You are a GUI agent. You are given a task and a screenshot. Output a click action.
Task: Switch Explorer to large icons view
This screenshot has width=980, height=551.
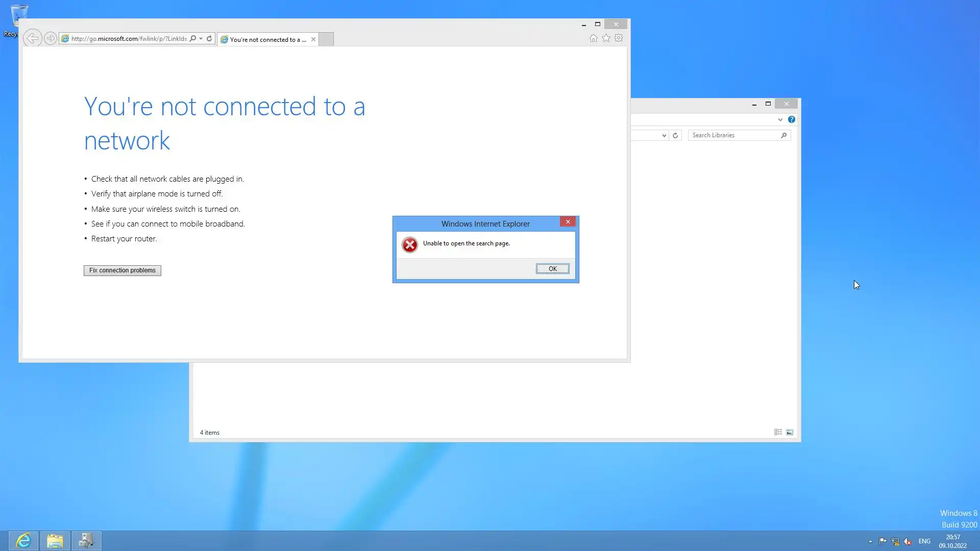tap(790, 432)
